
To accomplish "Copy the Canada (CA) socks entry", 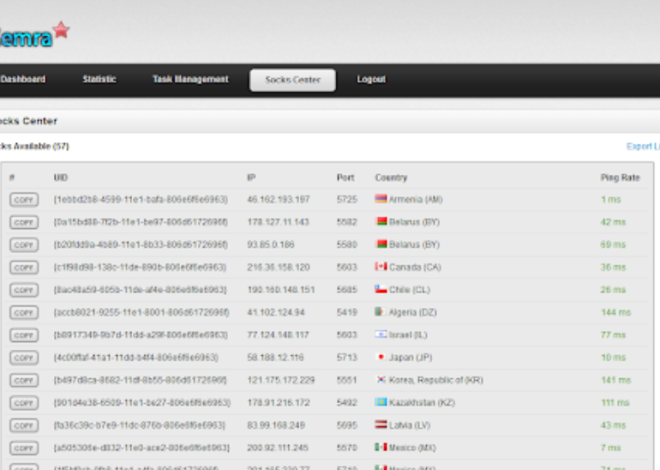I will 24,268.
